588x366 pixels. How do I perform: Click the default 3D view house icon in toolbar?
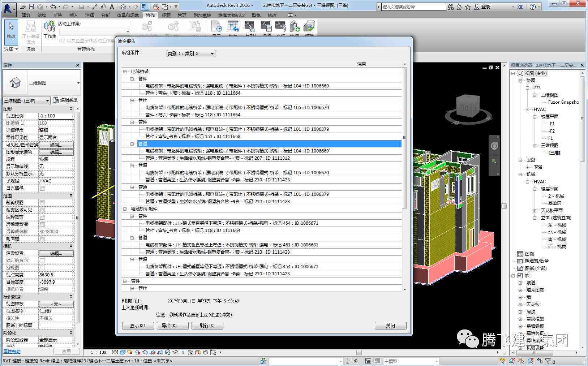tap(123, 7)
